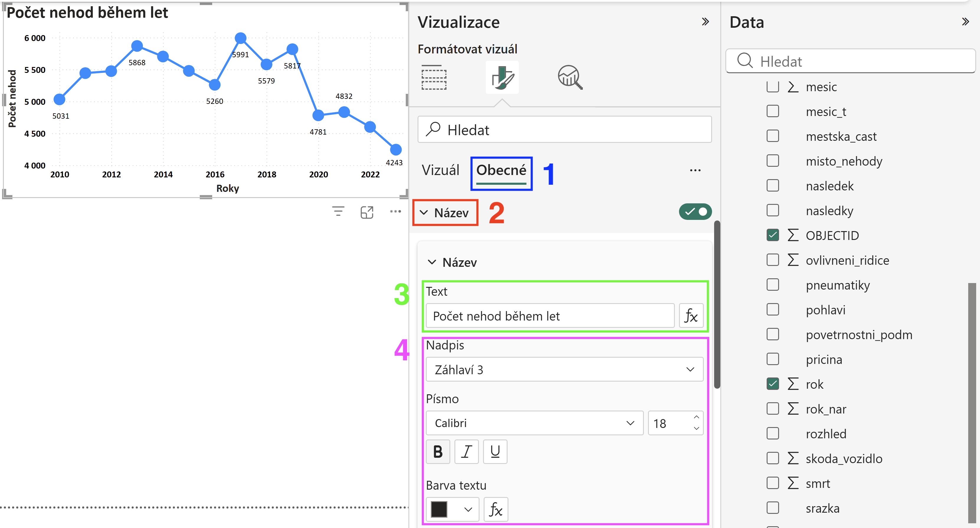Click the Hledat search in Vizualizace pane
Image resolution: width=980 pixels, height=528 pixels.
565,130
